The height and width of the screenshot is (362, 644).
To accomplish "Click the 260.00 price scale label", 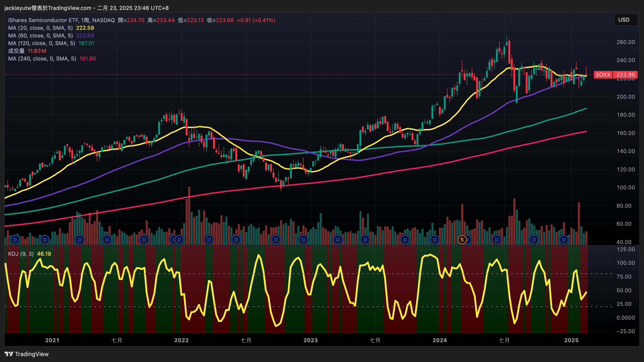I will coord(625,42).
